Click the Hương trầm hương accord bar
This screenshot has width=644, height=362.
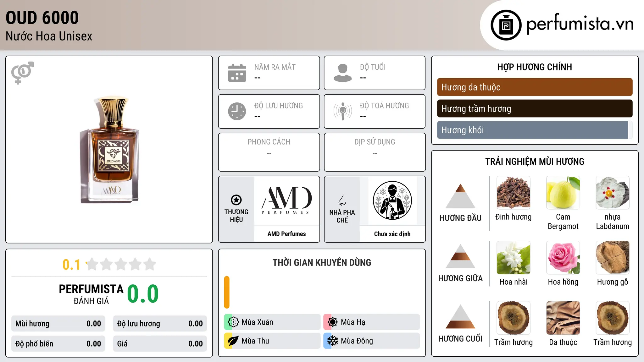click(x=535, y=108)
